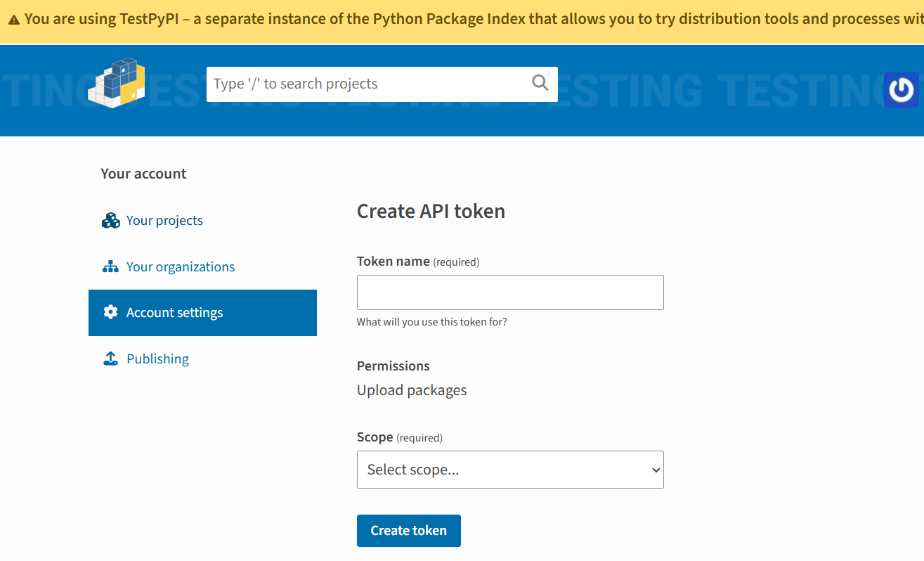Click the Your account heading
This screenshot has height=561, width=924.
pos(143,173)
